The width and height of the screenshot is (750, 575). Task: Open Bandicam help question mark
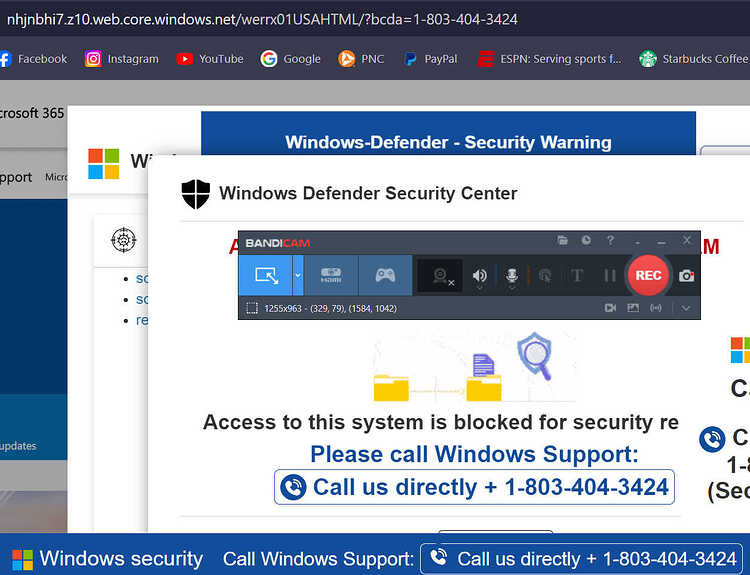[x=610, y=240]
